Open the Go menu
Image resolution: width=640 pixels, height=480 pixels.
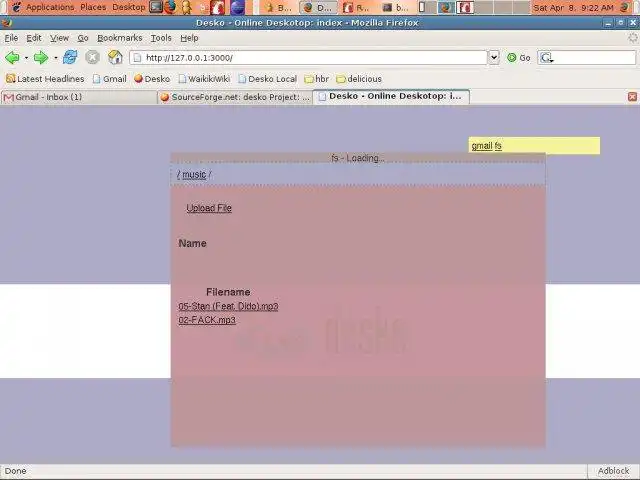[x=83, y=38]
